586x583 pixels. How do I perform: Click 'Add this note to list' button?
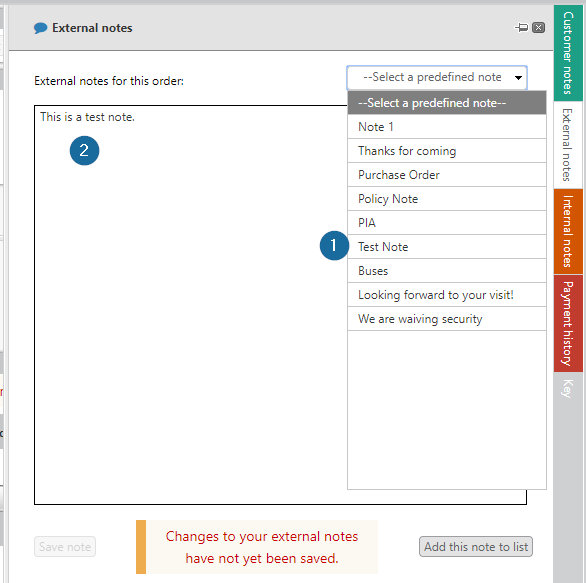(x=476, y=546)
